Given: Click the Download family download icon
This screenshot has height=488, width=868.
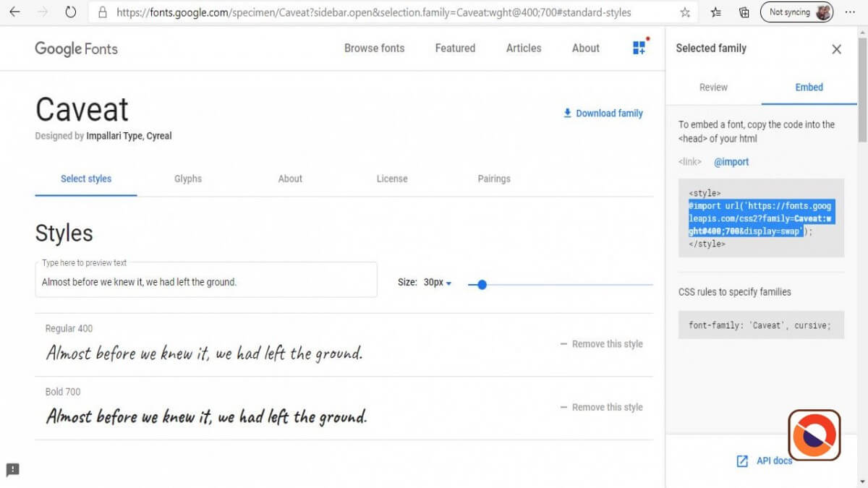Looking at the screenshot, I should click(x=569, y=113).
